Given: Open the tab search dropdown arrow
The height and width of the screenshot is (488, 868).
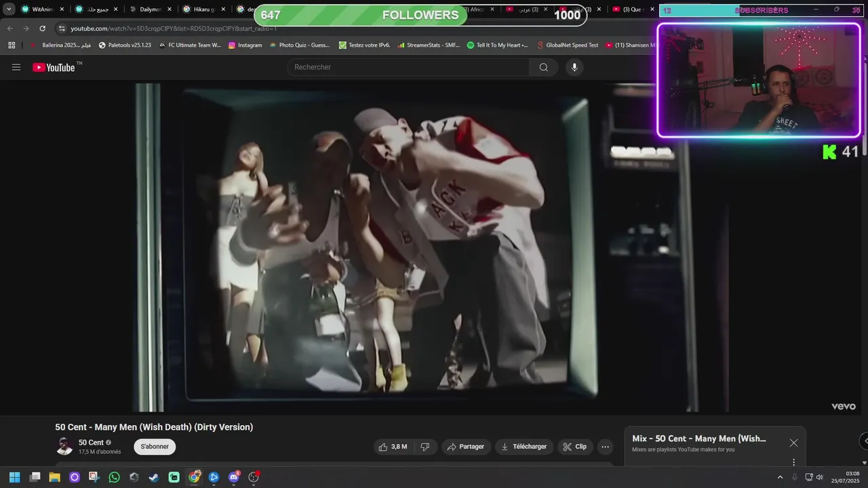Looking at the screenshot, I should tap(9, 9).
